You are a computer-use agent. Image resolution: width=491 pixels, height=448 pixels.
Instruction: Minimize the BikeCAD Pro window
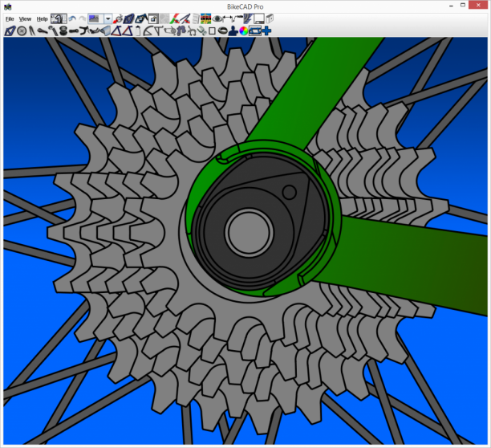tap(451, 6)
